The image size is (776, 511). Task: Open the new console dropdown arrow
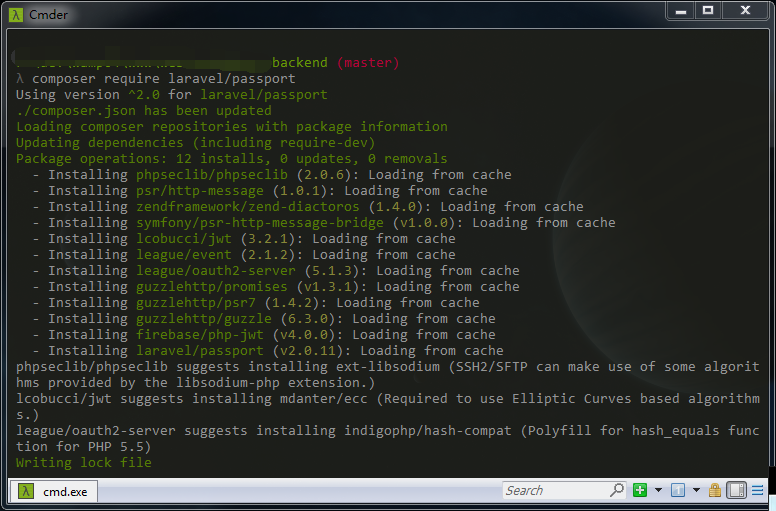point(658,490)
